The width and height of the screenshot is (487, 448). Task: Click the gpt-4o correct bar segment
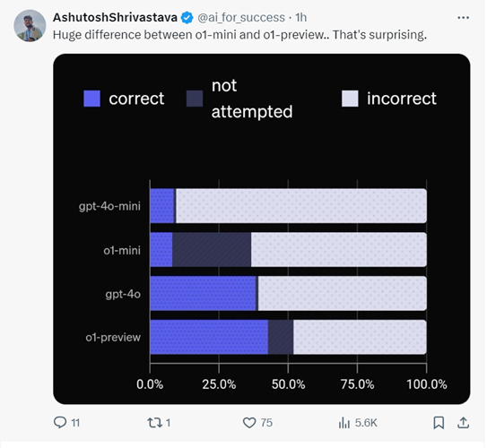click(x=203, y=293)
